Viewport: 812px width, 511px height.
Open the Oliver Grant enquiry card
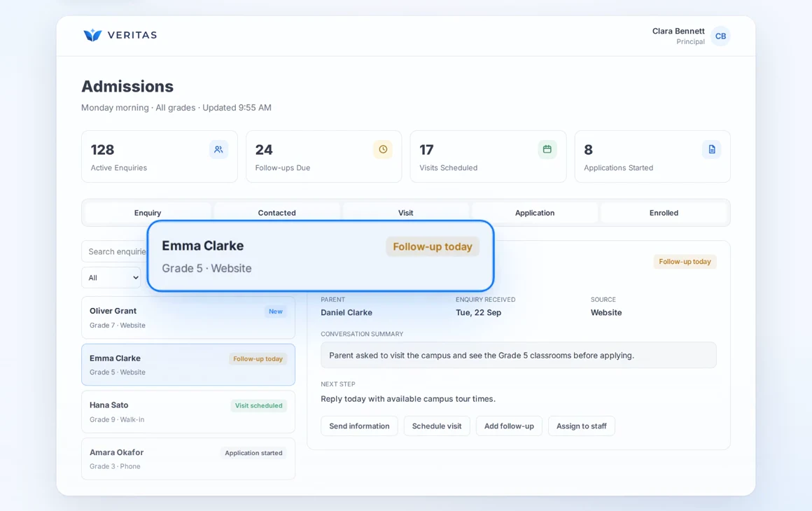click(x=188, y=317)
